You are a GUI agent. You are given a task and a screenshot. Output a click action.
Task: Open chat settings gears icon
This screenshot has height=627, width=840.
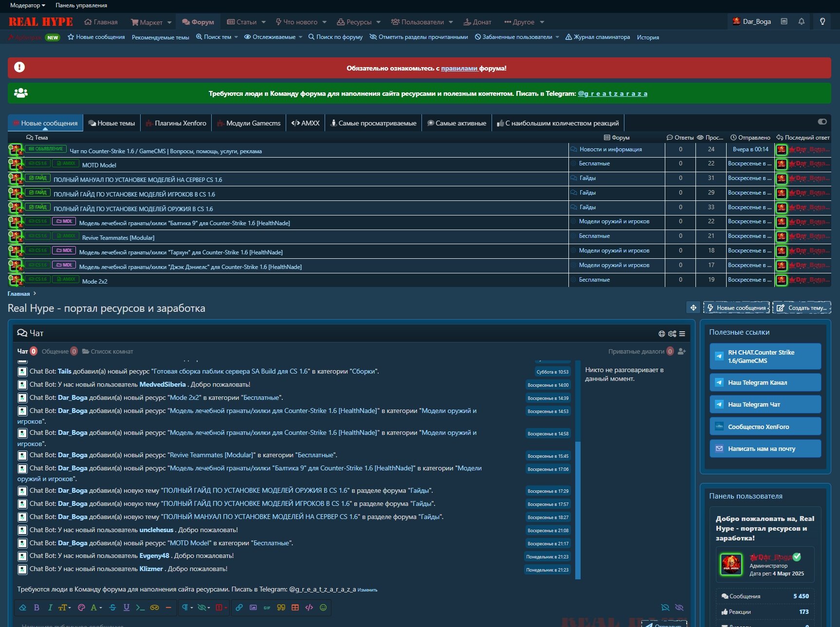point(672,334)
